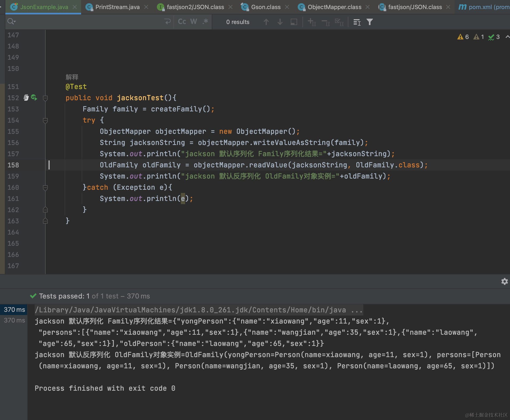Collapse catch block fold marker at line 160
Screen dimensions: 510x420
coord(45,188)
